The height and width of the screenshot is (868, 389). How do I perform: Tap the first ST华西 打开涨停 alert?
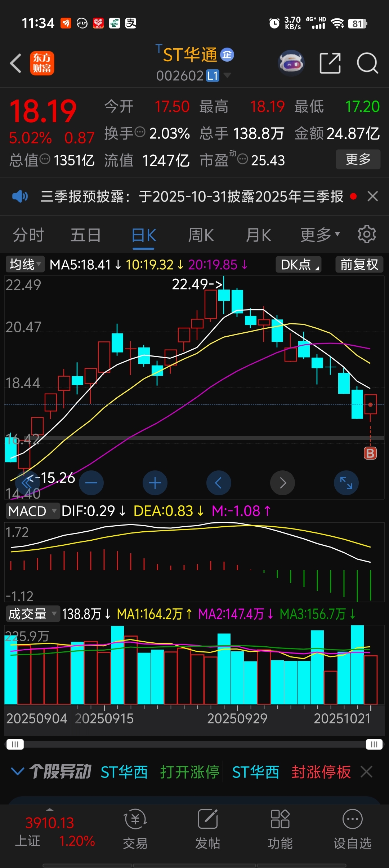tap(160, 772)
